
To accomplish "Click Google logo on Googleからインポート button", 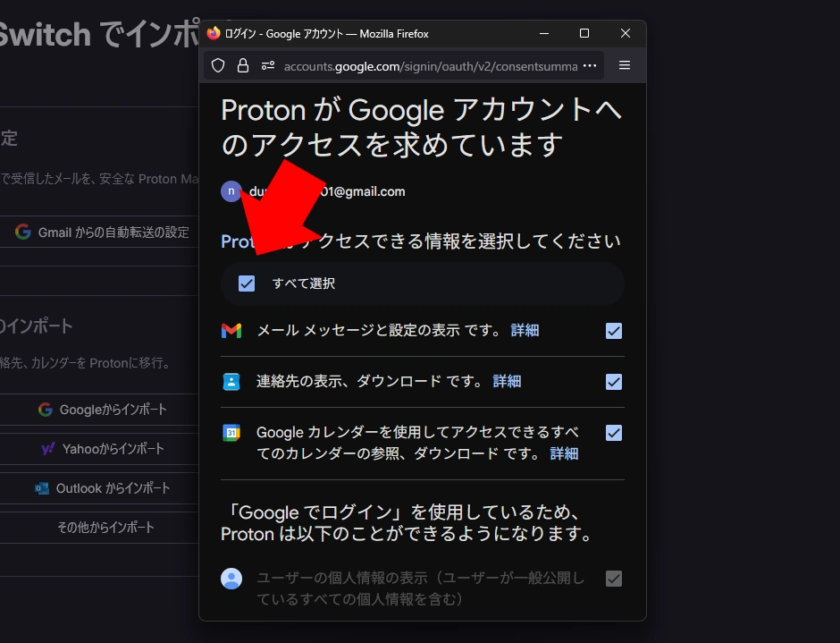I will click(46, 410).
